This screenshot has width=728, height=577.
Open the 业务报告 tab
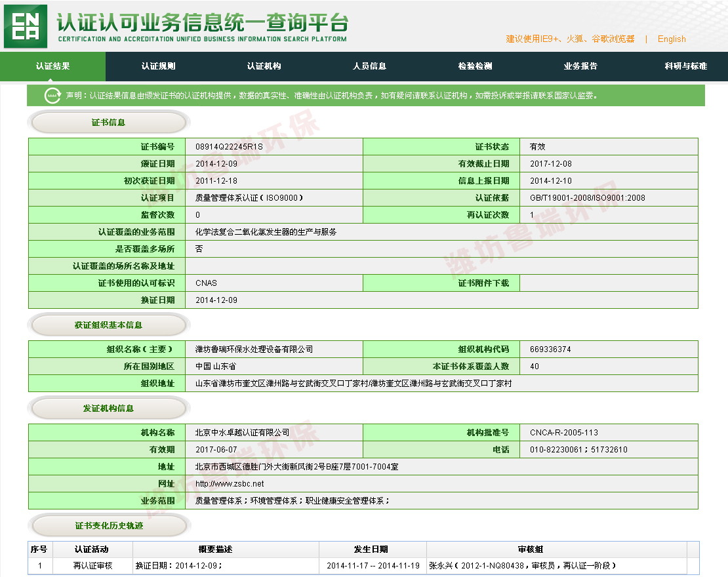click(580, 66)
